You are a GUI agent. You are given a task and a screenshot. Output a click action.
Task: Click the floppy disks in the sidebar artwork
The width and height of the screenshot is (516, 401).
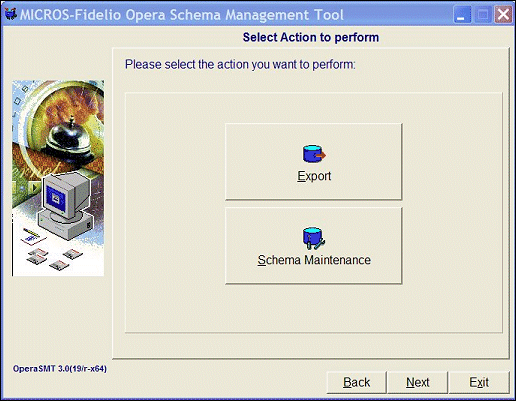tap(55, 258)
